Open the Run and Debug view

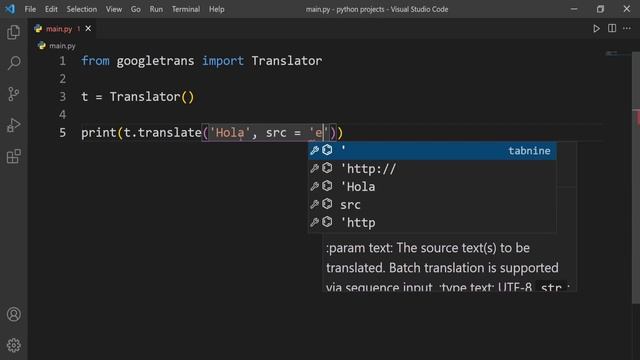pyautogui.click(x=13, y=125)
